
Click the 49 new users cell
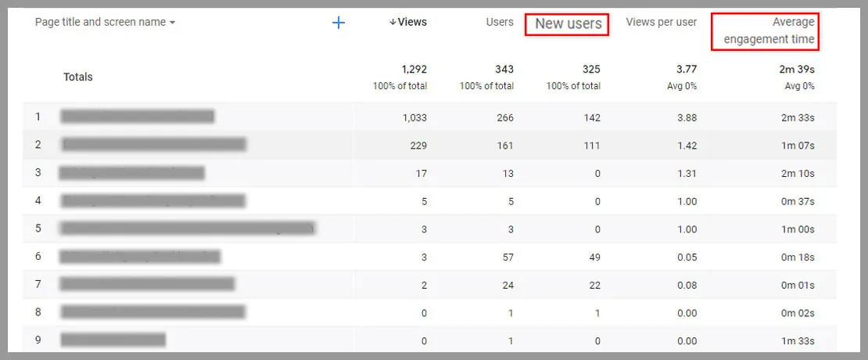594,257
